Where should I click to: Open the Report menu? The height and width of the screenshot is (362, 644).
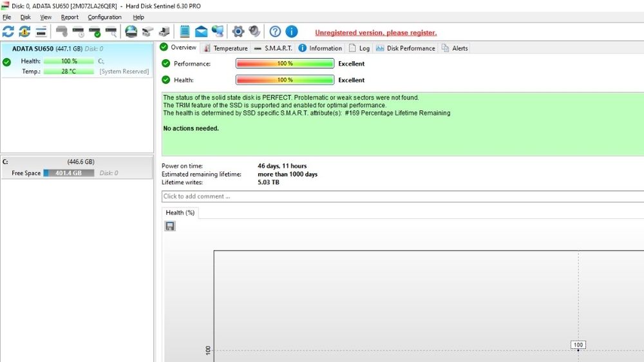click(x=70, y=17)
